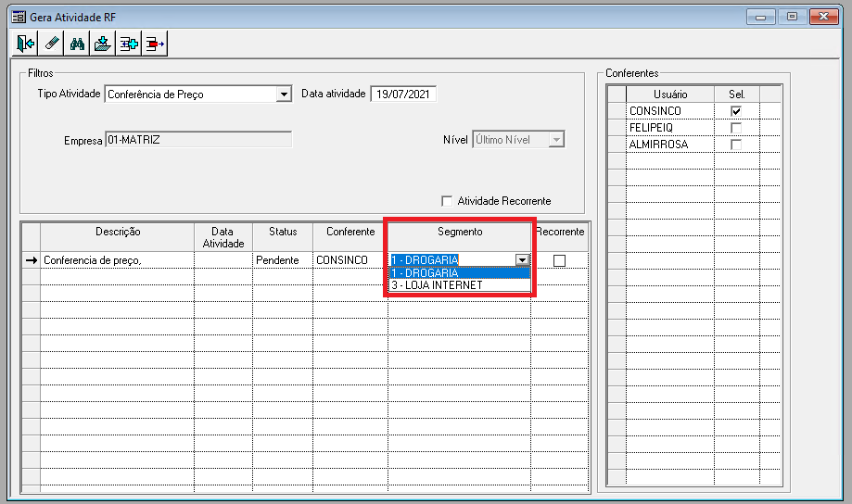The image size is (852, 504).
Task: Minimize the Gera Atividade RF window
Action: coord(761,17)
